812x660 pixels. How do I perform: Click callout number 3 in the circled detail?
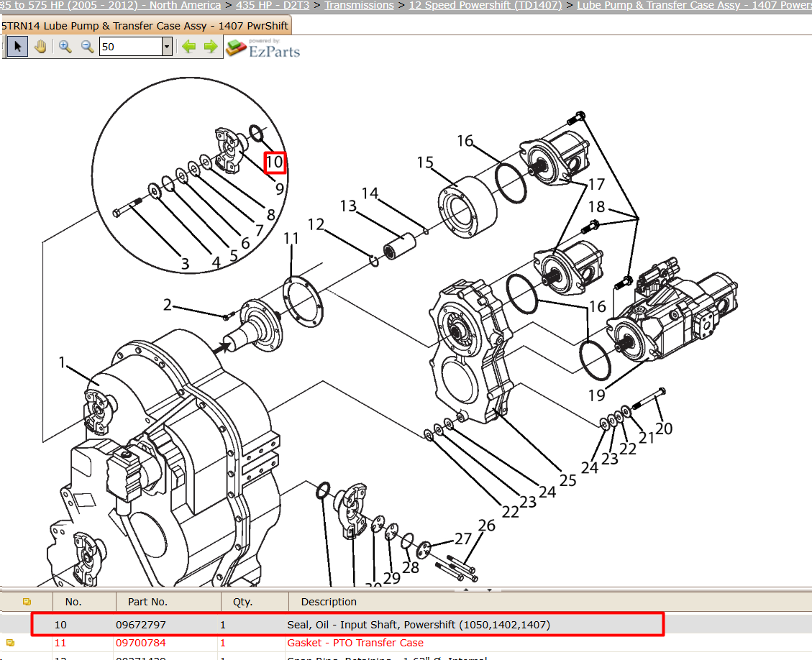tap(185, 264)
